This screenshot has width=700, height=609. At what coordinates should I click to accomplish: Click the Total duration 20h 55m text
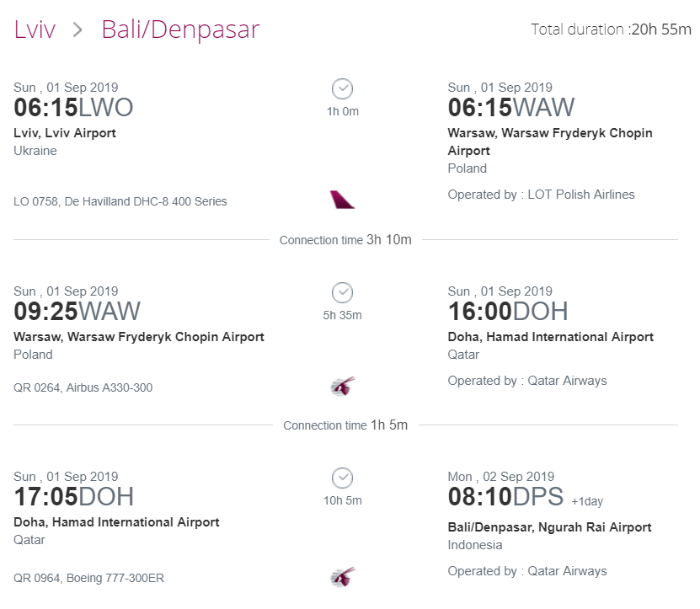(612, 29)
